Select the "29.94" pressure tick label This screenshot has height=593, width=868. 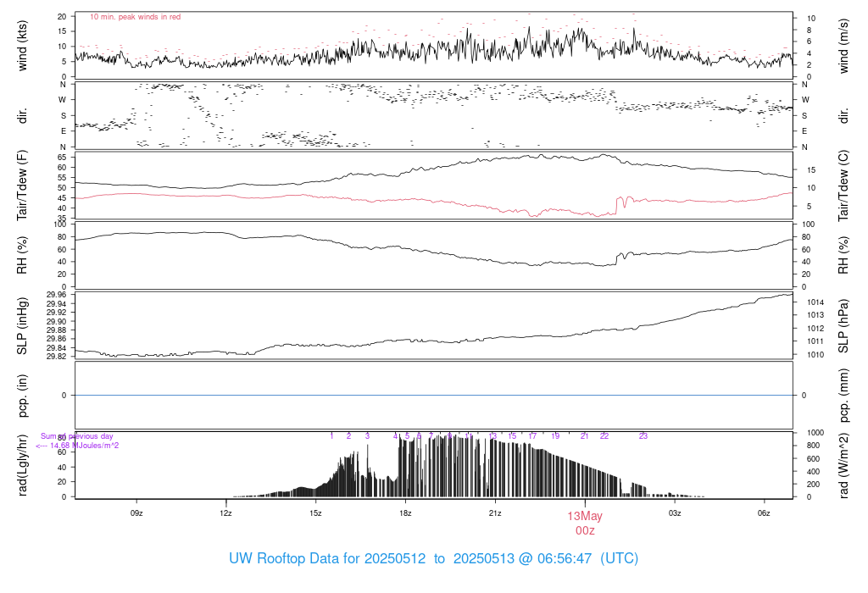[57, 303]
